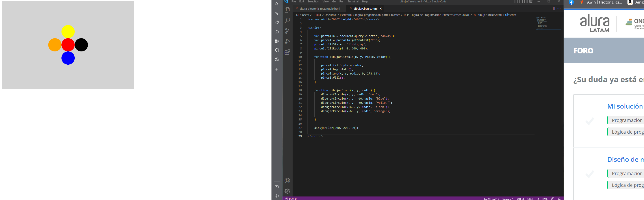
Task: Open the Search view in VS Code activity bar
Action: coord(287,20)
